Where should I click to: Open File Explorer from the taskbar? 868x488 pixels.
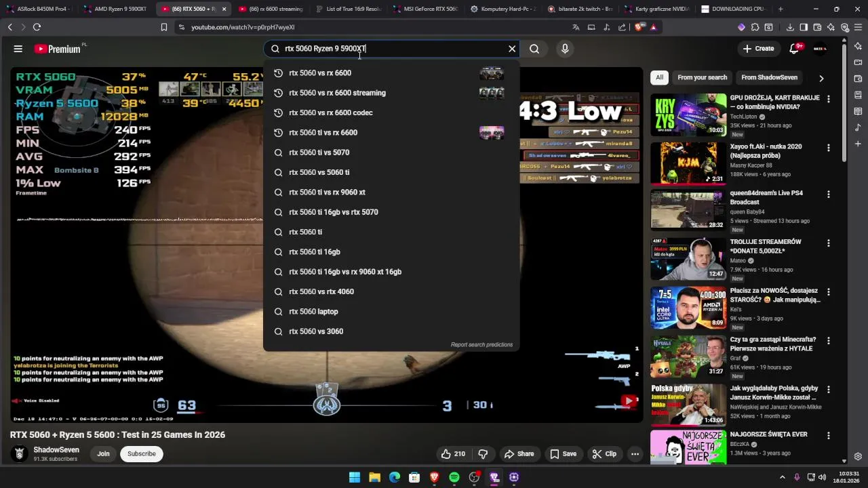[x=374, y=477]
